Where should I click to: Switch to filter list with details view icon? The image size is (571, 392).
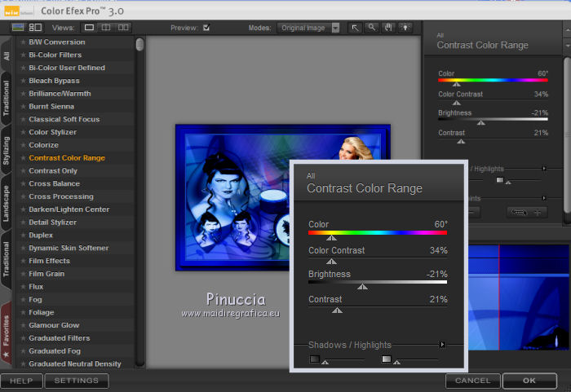tap(35, 27)
